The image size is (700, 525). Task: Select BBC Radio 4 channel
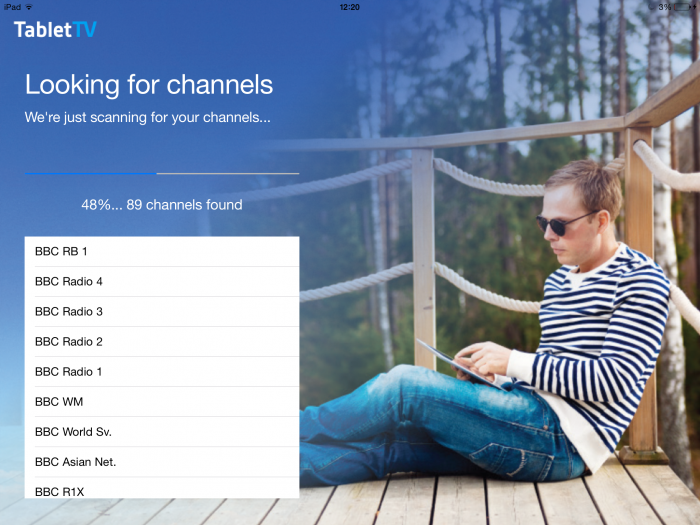[162, 282]
